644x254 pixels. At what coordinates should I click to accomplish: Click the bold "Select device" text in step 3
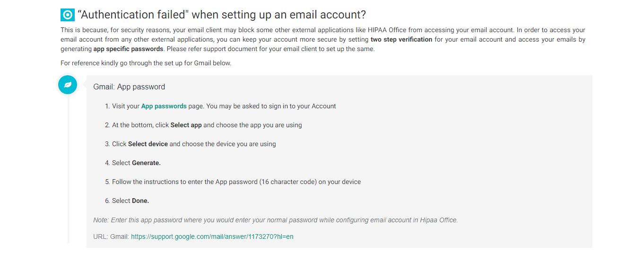pyautogui.click(x=148, y=144)
